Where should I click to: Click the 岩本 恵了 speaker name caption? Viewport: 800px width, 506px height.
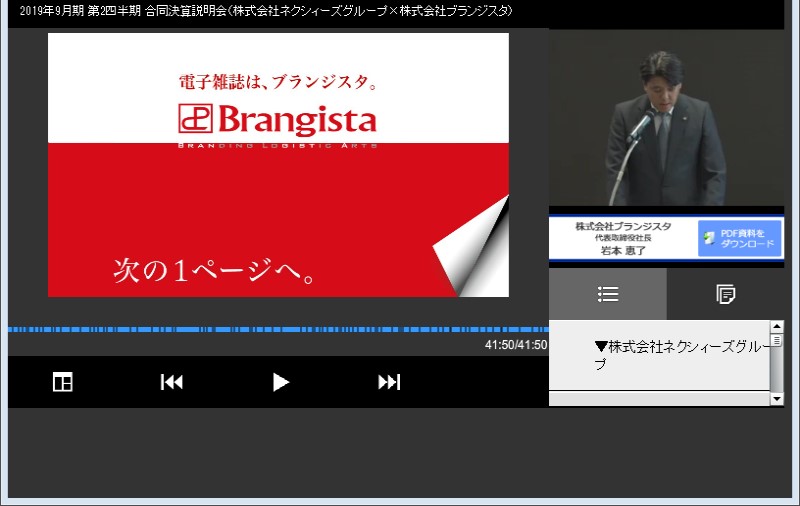click(x=623, y=250)
